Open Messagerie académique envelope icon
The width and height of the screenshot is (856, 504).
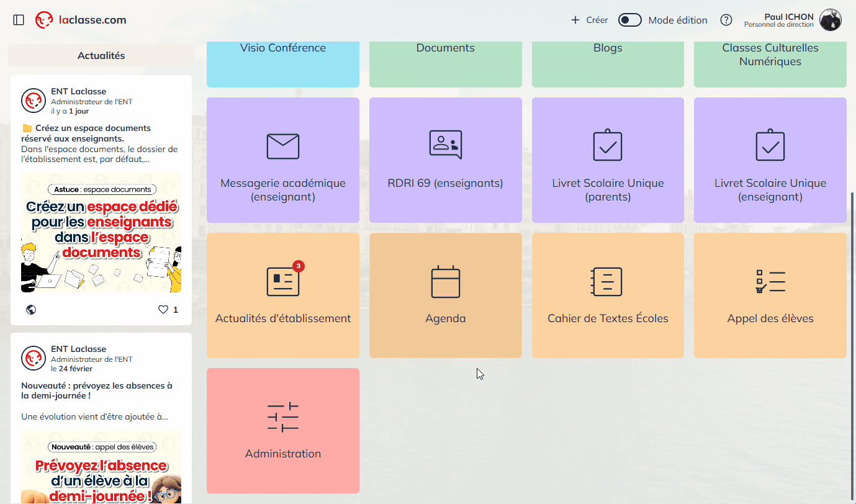(282, 146)
